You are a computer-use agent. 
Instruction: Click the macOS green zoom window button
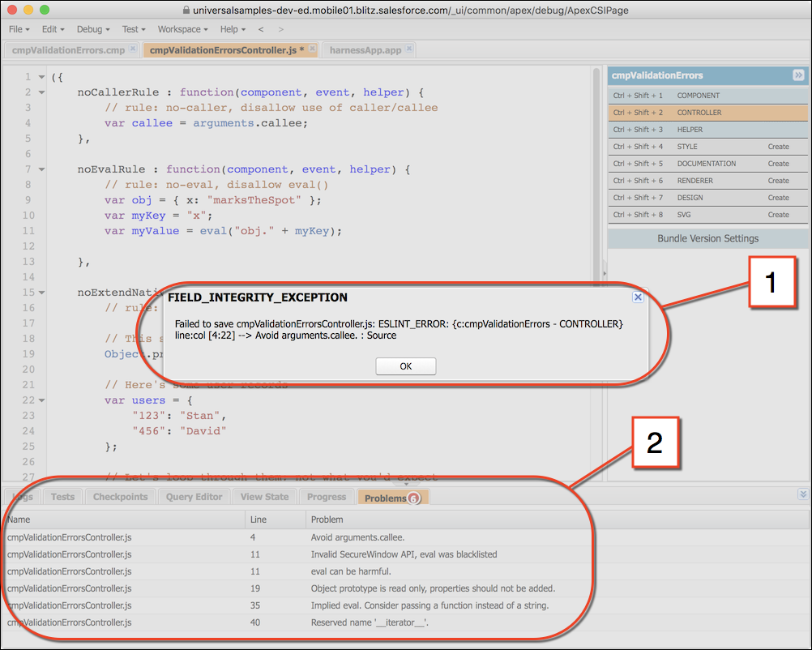[45, 10]
